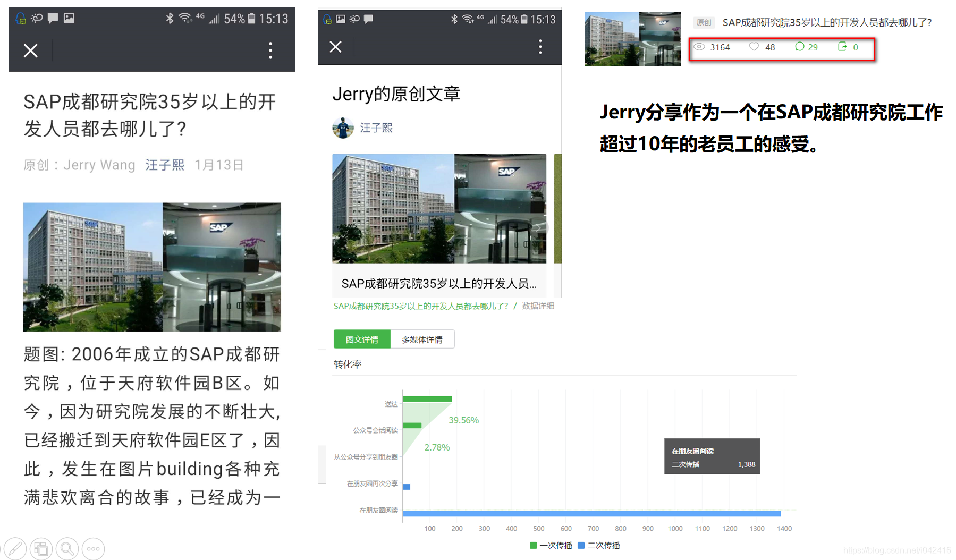This screenshot has height=560, width=956.
Task: Click green breadcrumb link SAP成都研究院35岁以上的开发人员都去哪儿了?
Action: [421, 306]
